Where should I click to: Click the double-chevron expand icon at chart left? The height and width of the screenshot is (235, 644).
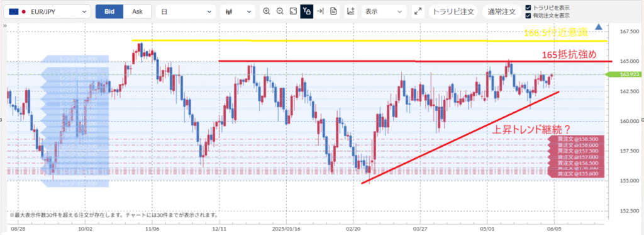5,26
